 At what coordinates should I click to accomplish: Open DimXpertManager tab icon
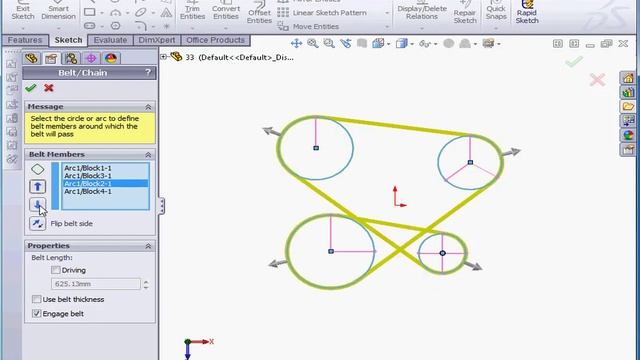click(91, 58)
